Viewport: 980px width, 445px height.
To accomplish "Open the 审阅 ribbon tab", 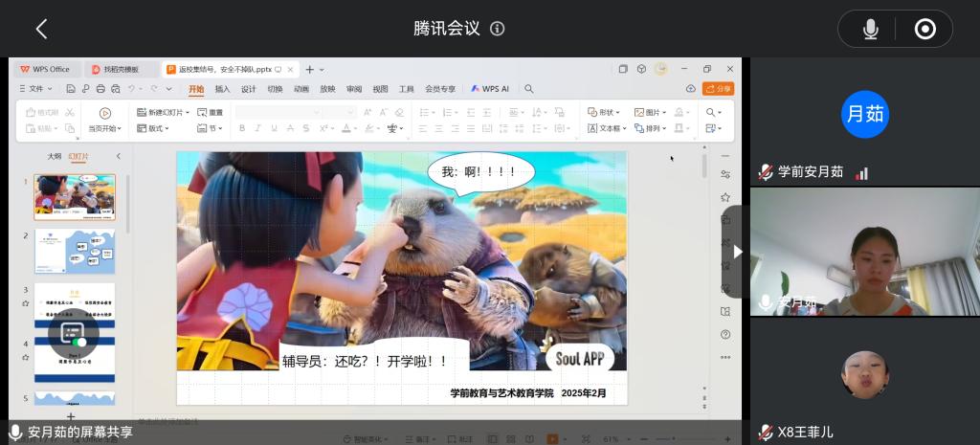I will (354, 89).
